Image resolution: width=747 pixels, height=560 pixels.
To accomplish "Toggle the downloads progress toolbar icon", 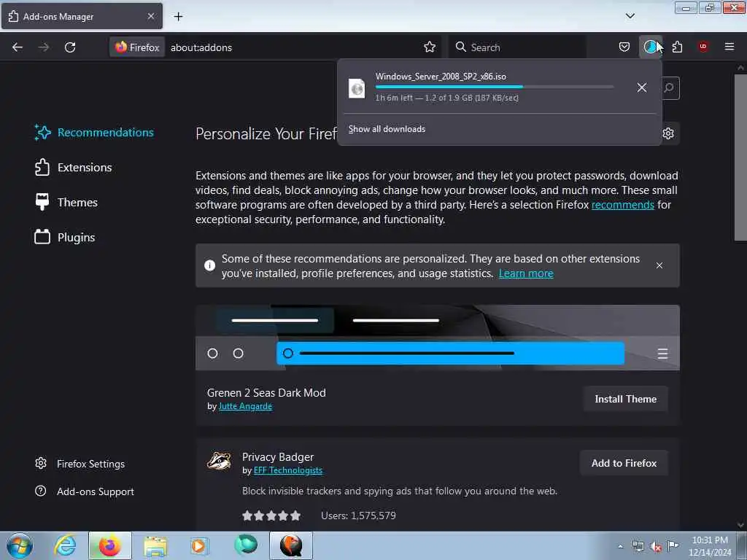I will [x=650, y=47].
